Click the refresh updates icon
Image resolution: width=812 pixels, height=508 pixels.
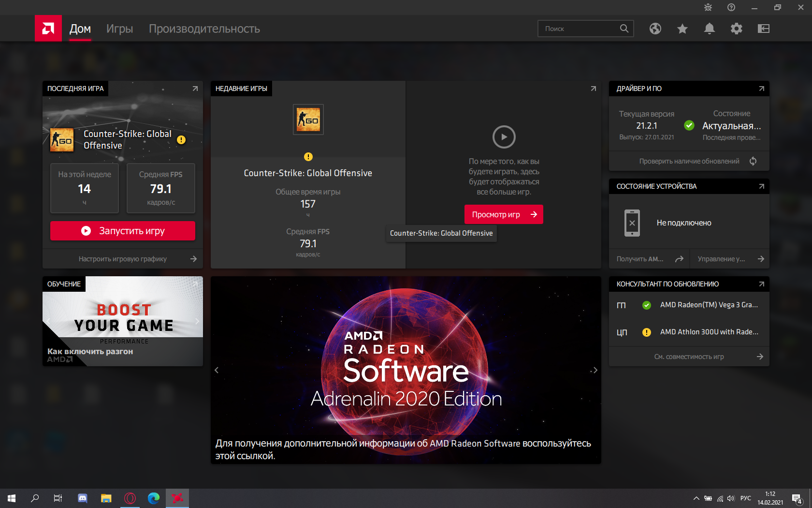coord(753,161)
